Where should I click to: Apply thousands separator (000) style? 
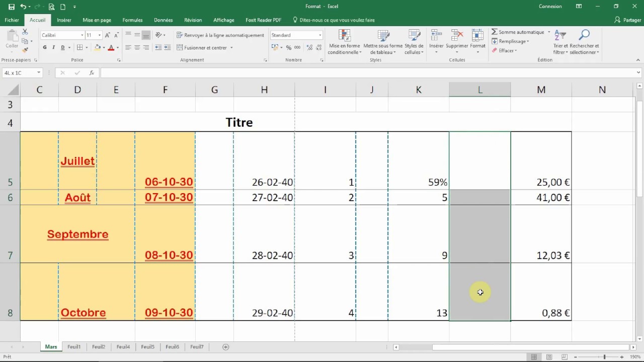point(297,48)
